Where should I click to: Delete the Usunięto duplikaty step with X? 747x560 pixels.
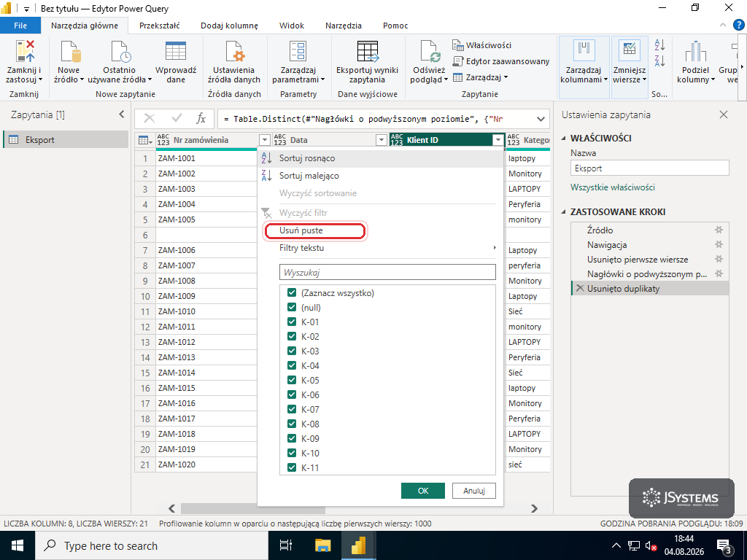580,288
